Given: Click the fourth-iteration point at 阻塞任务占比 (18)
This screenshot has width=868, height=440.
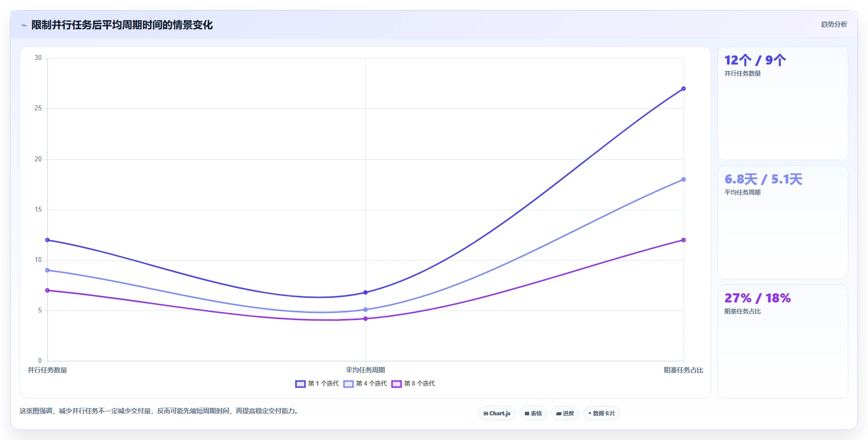Looking at the screenshot, I should (x=684, y=179).
